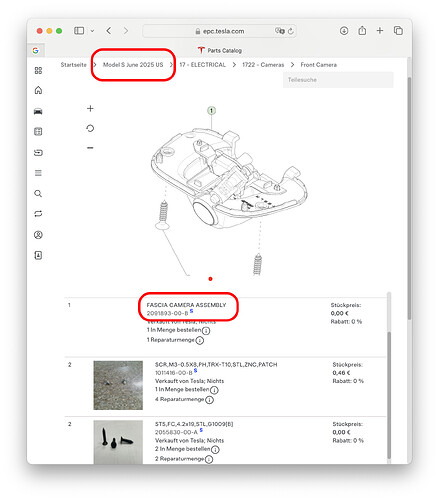
Task: Go forward to the next page
Action: click(126, 31)
